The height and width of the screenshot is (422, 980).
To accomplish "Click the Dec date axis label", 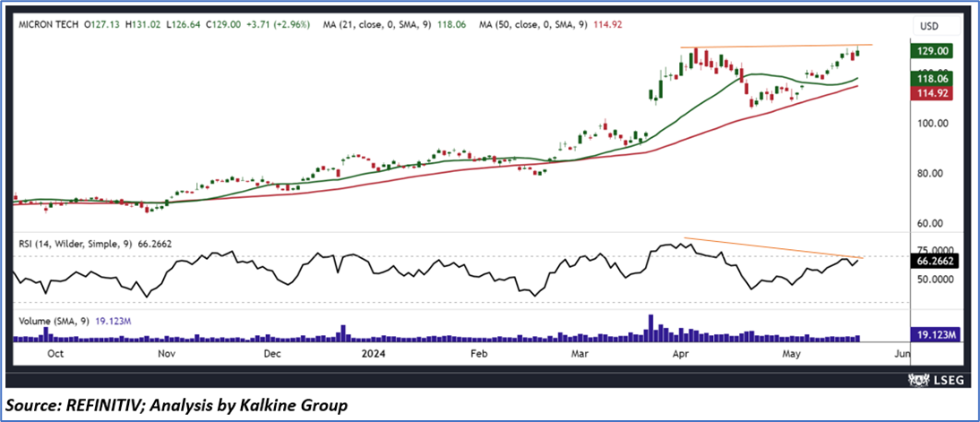I will tap(273, 354).
